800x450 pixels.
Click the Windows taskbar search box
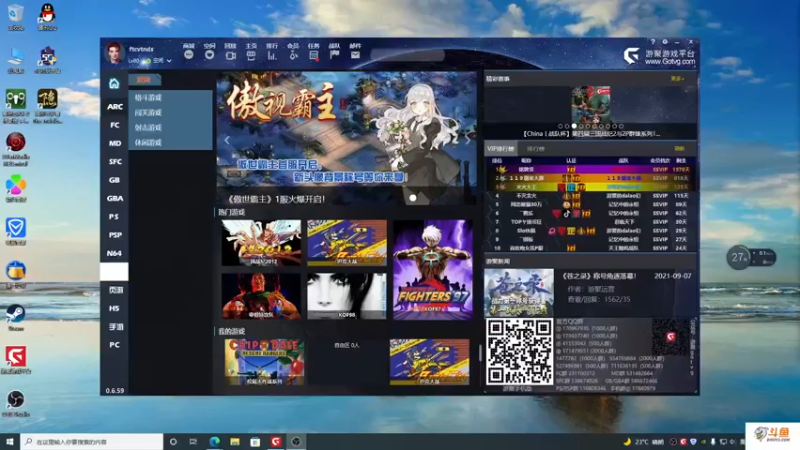(92, 441)
